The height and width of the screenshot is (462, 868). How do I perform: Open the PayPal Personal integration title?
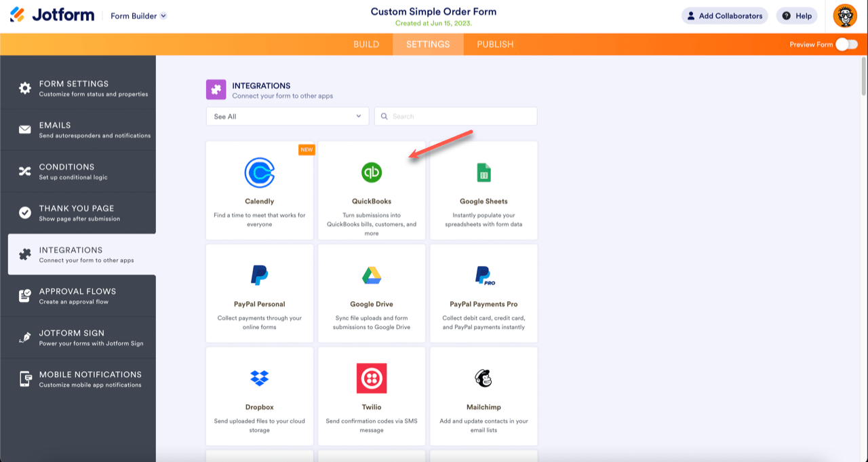[260, 304]
